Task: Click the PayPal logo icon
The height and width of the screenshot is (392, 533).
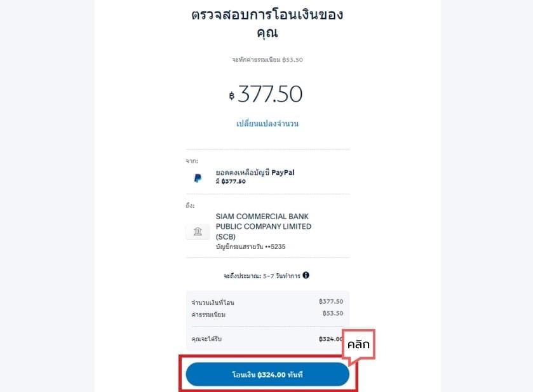Action: pyautogui.click(x=198, y=178)
